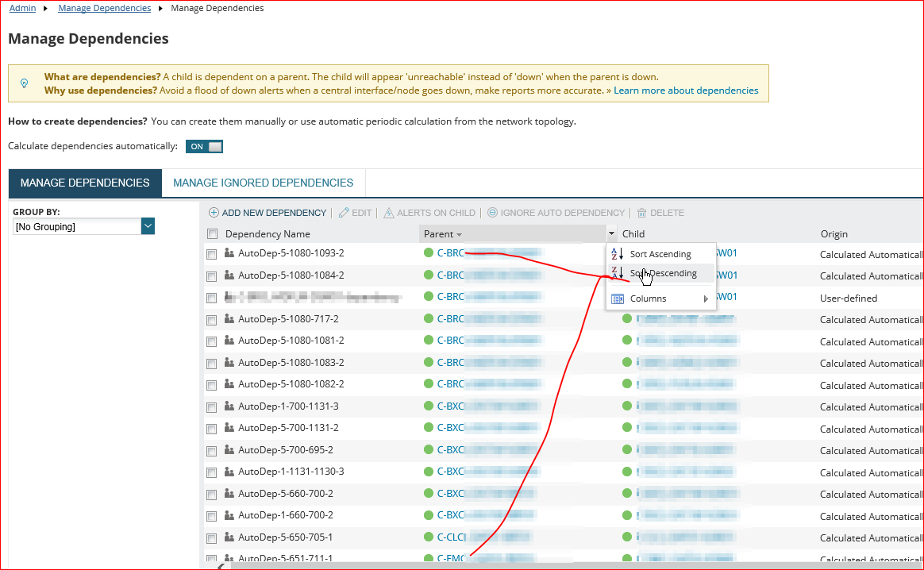924x570 pixels.
Task: Click the Delete trash can icon
Action: pos(641,213)
